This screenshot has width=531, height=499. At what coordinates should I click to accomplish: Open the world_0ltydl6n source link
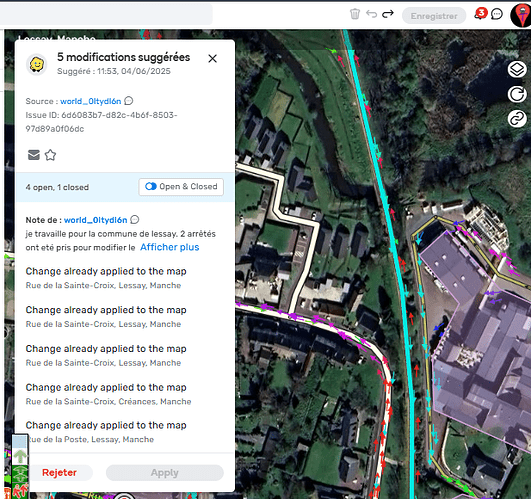tap(90, 101)
